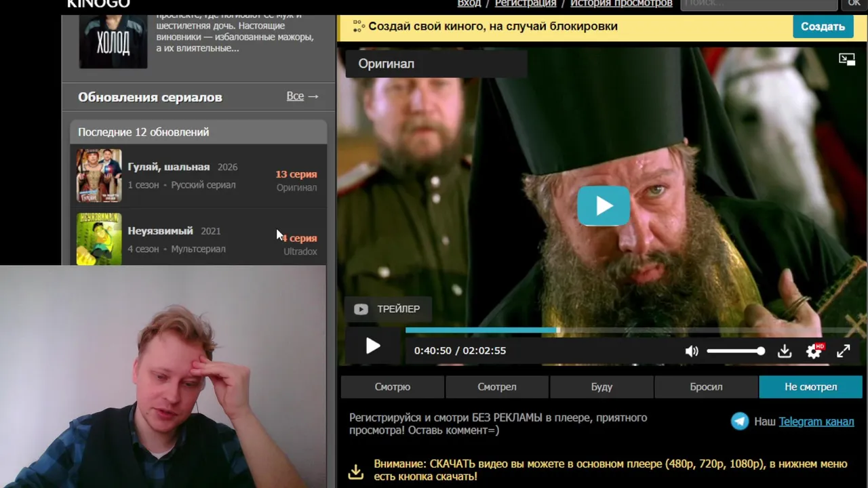Select the Буду watch status
Viewport: 868px width, 488px height.
tap(601, 387)
